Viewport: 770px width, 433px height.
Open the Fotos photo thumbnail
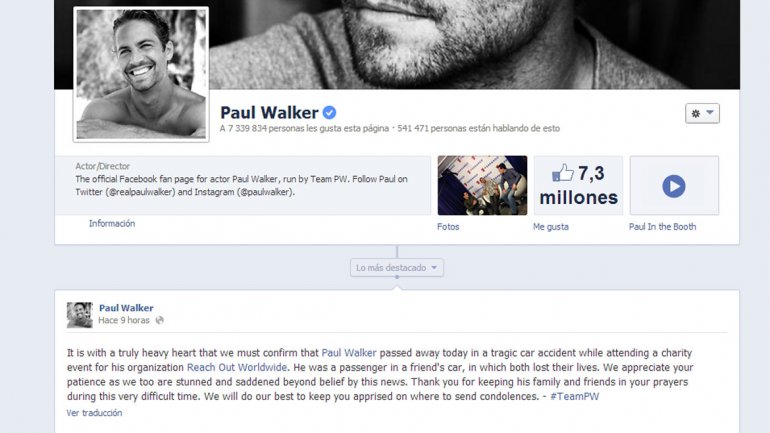(x=482, y=186)
